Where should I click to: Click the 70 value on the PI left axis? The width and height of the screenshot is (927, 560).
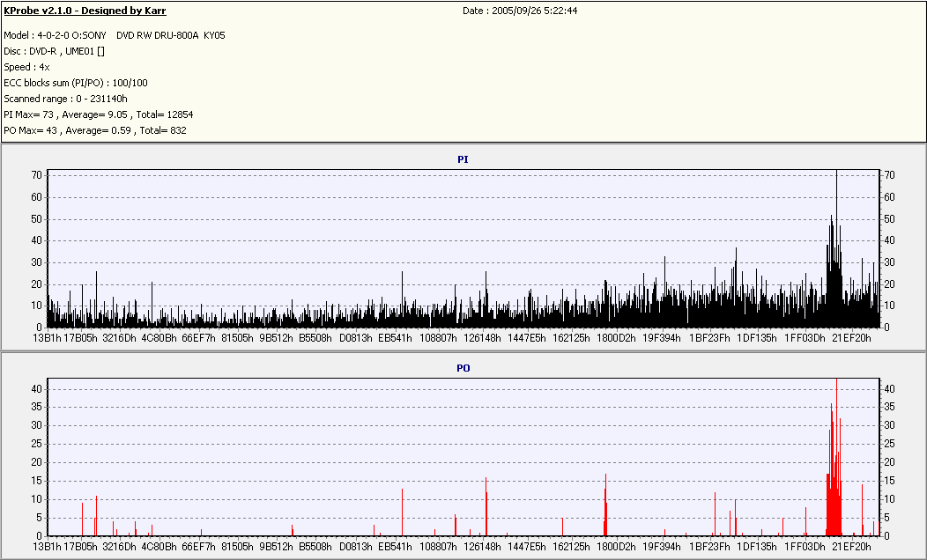37,175
